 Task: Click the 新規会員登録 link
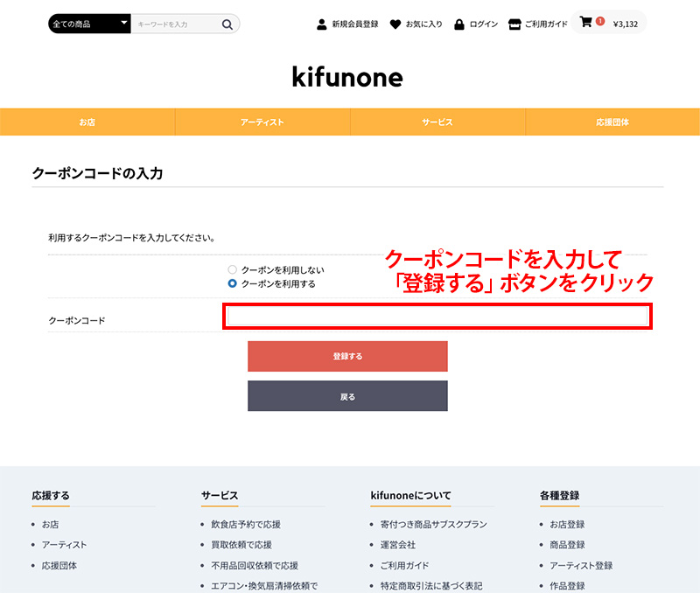355,24
